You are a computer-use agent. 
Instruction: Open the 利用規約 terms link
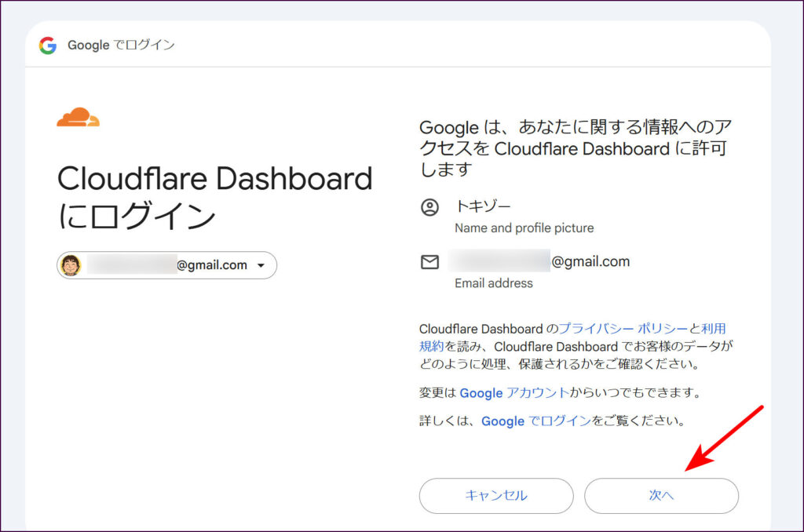point(432,345)
